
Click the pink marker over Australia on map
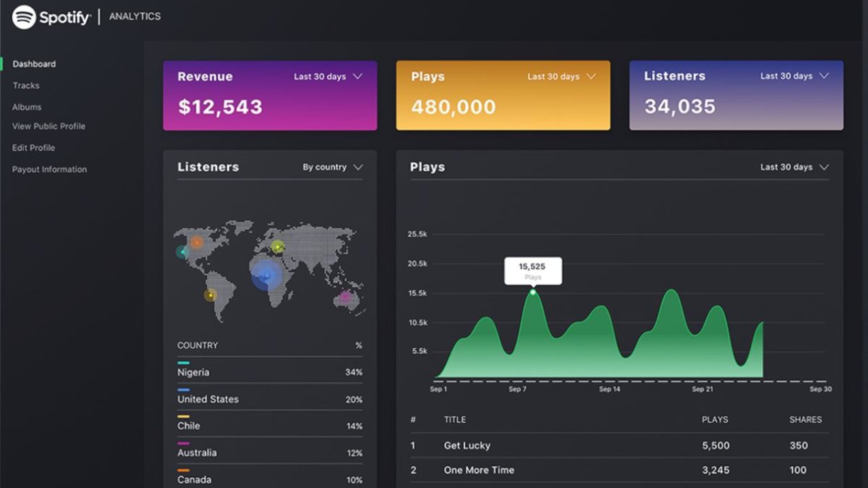point(347,296)
